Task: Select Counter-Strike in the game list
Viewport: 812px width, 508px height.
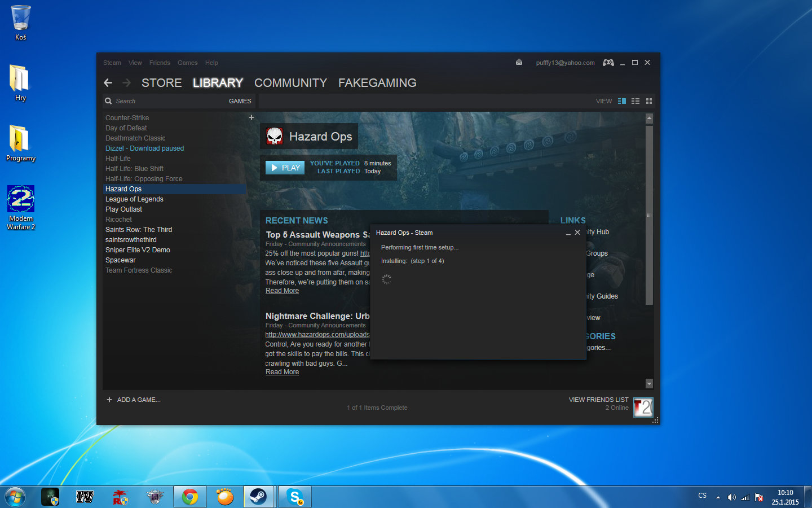Action: [127, 118]
